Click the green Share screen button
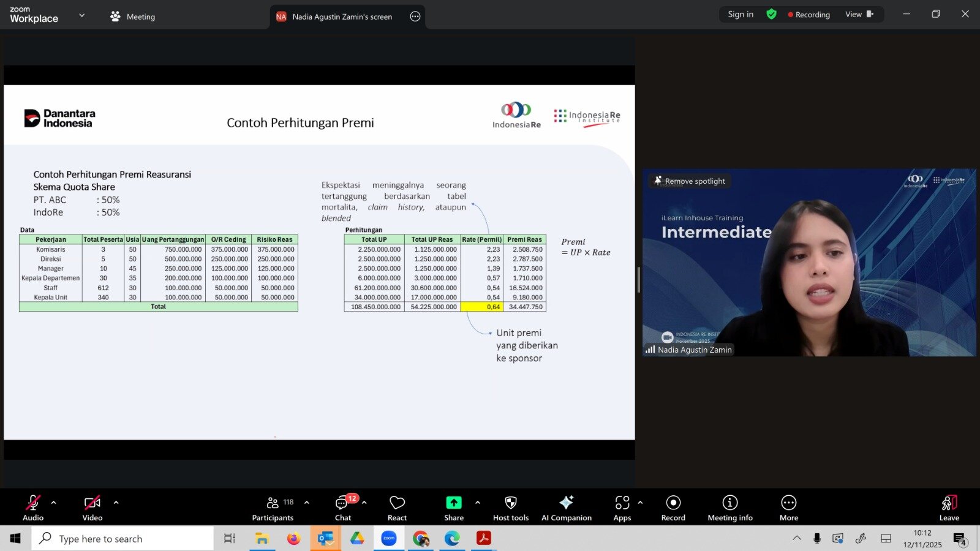This screenshot has height=551, width=980. click(x=453, y=508)
